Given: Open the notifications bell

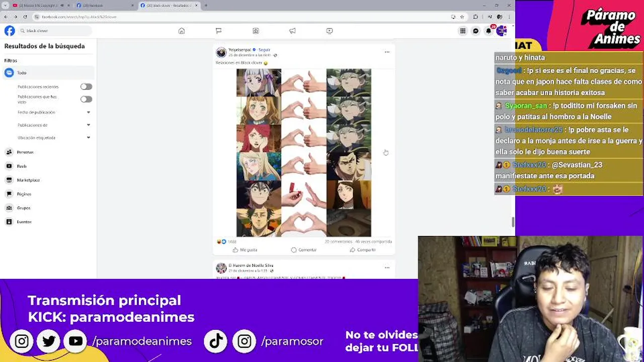Looking at the screenshot, I should [489, 31].
